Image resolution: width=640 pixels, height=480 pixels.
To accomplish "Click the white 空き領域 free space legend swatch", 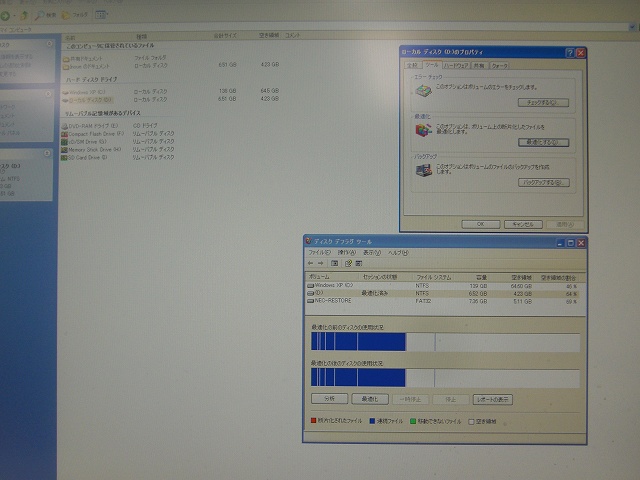I will tap(471, 422).
